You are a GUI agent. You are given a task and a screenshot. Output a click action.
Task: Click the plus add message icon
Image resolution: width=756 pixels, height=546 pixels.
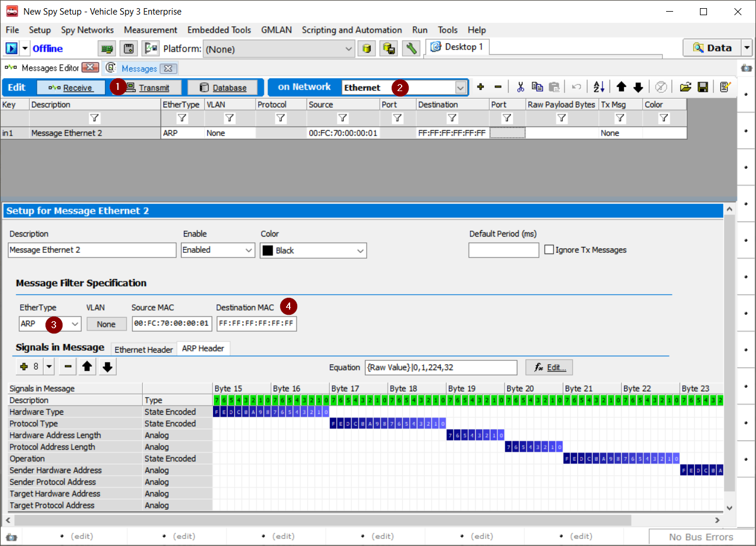click(480, 87)
